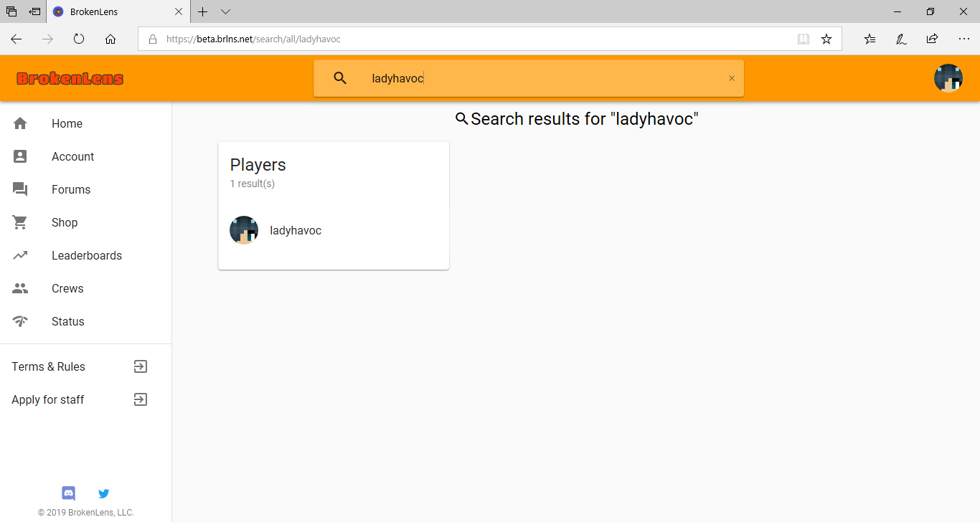
Task: Click the Status signal icon
Action: [20, 321]
